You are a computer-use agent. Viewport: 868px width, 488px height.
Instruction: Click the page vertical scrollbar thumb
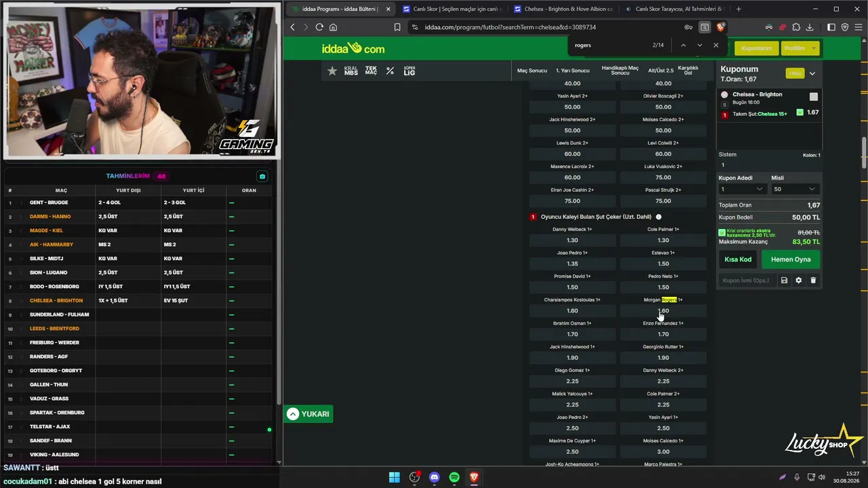coord(864,154)
